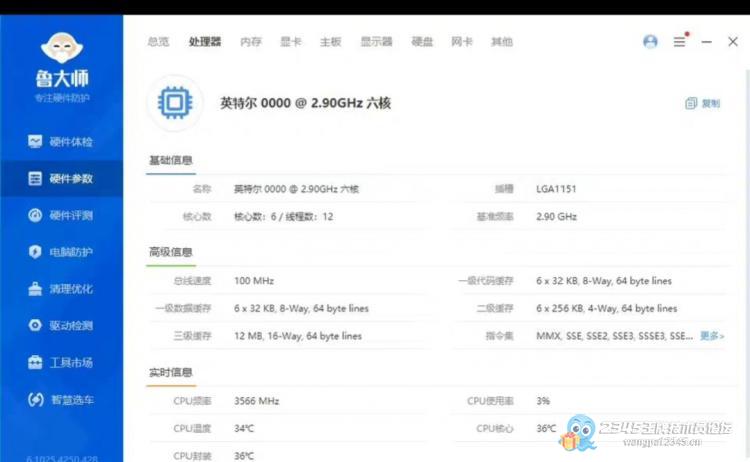Open the 清理优化 cleanup icon

[x=35, y=289]
